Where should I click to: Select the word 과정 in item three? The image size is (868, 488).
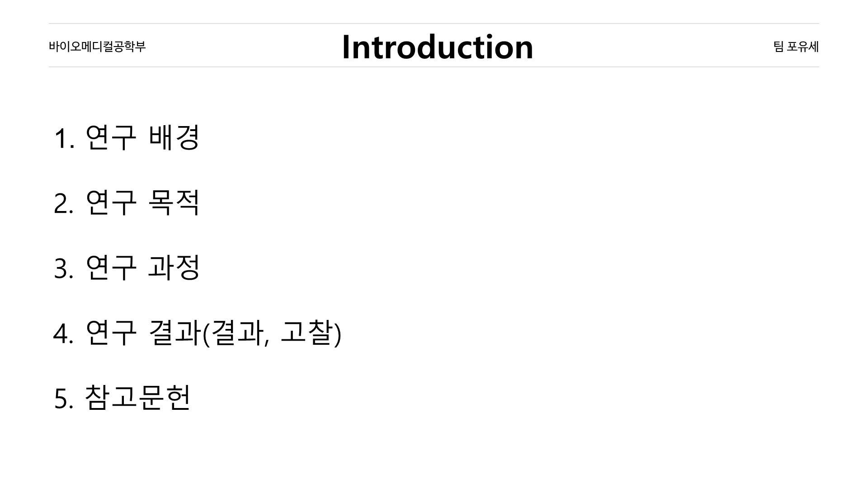[x=174, y=267]
